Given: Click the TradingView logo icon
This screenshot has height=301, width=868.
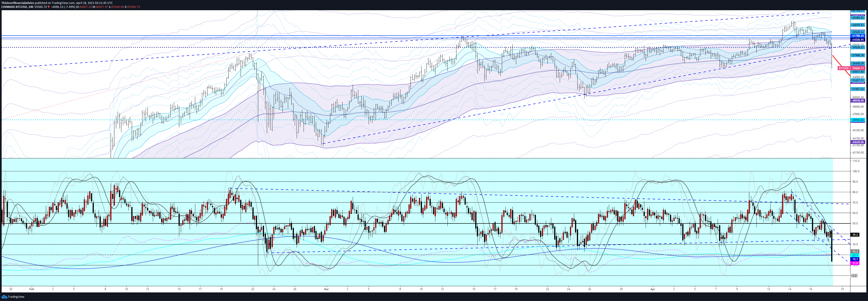Looking at the screenshot, I should (4, 297).
